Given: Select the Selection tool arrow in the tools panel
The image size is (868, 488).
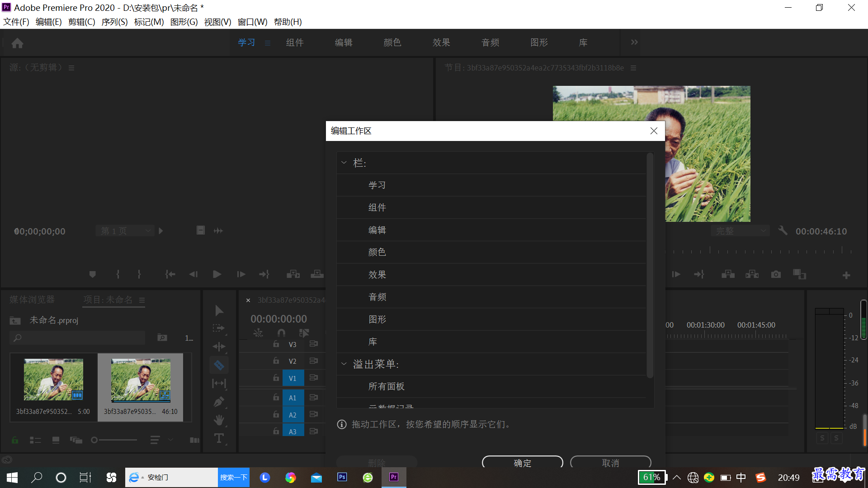Looking at the screenshot, I should point(219,310).
